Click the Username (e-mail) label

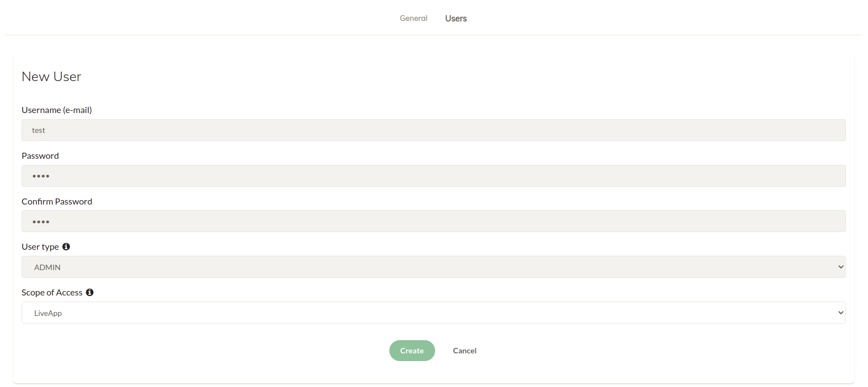click(x=57, y=110)
